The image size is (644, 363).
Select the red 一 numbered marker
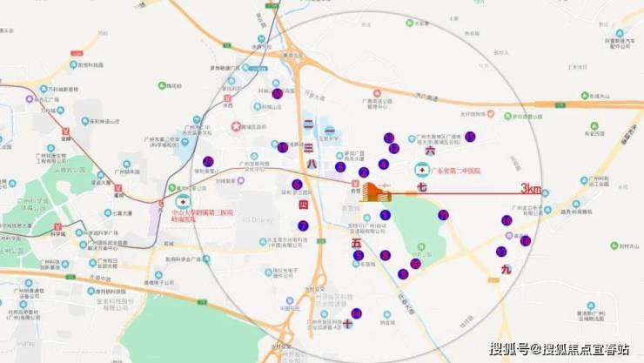tap(330, 131)
